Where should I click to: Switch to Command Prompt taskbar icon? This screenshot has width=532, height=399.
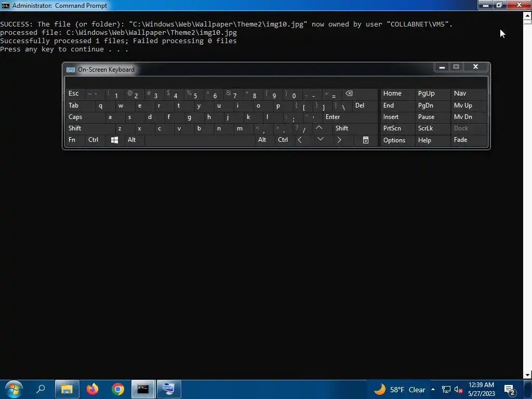click(x=143, y=389)
